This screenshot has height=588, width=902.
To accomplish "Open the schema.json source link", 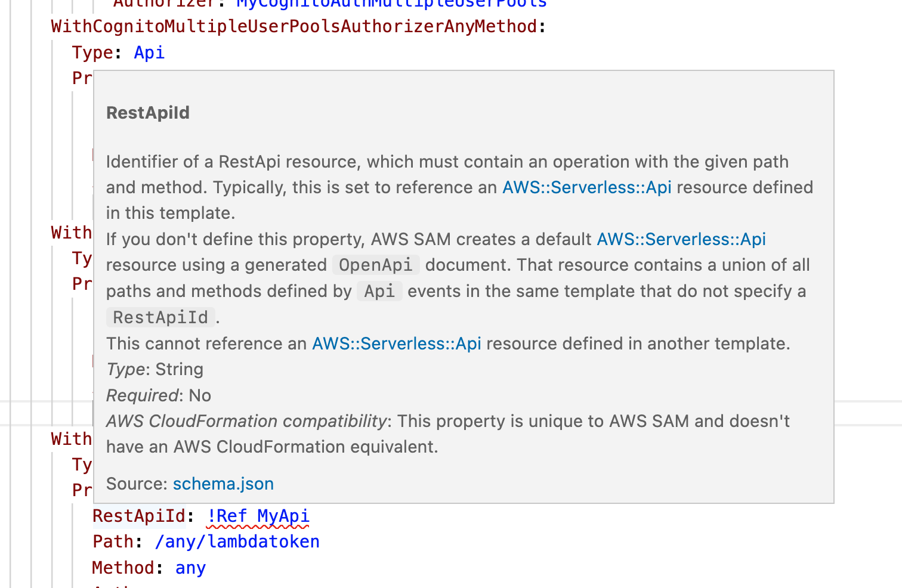I will click(x=223, y=484).
